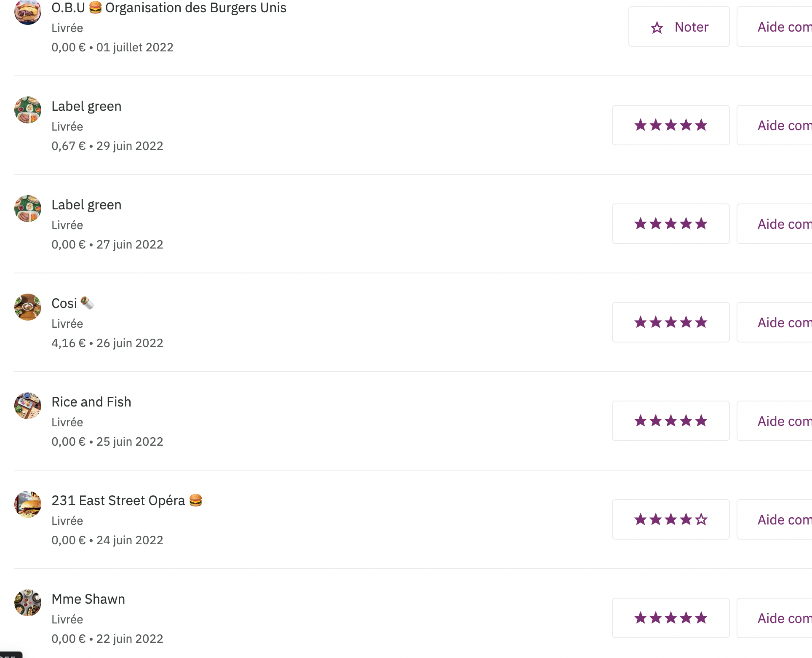
Task: Click the star rating for 27 juin Label green order
Action: [671, 224]
